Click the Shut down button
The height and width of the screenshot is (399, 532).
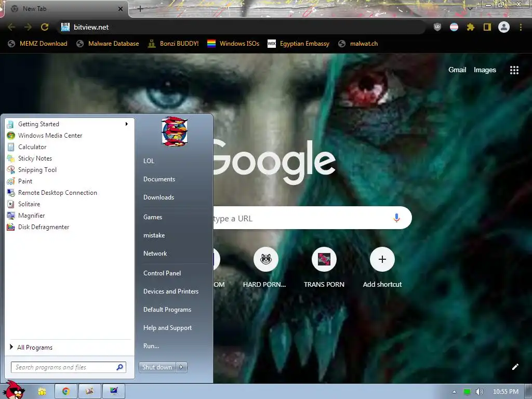(x=157, y=367)
